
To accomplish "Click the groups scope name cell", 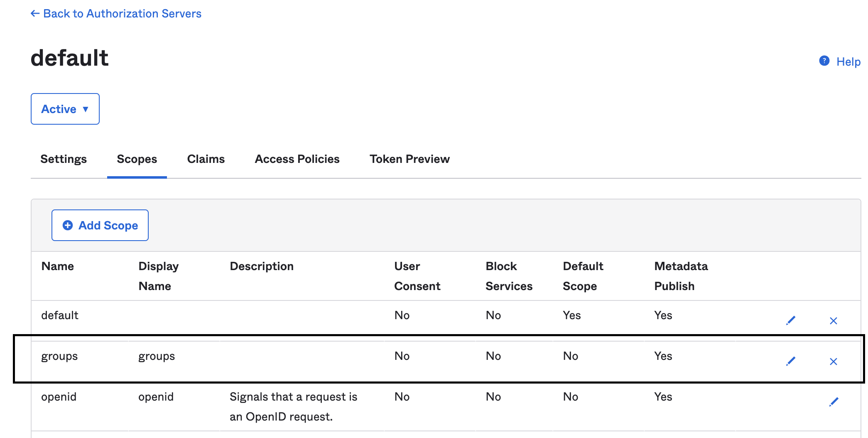I will pos(59,356).
